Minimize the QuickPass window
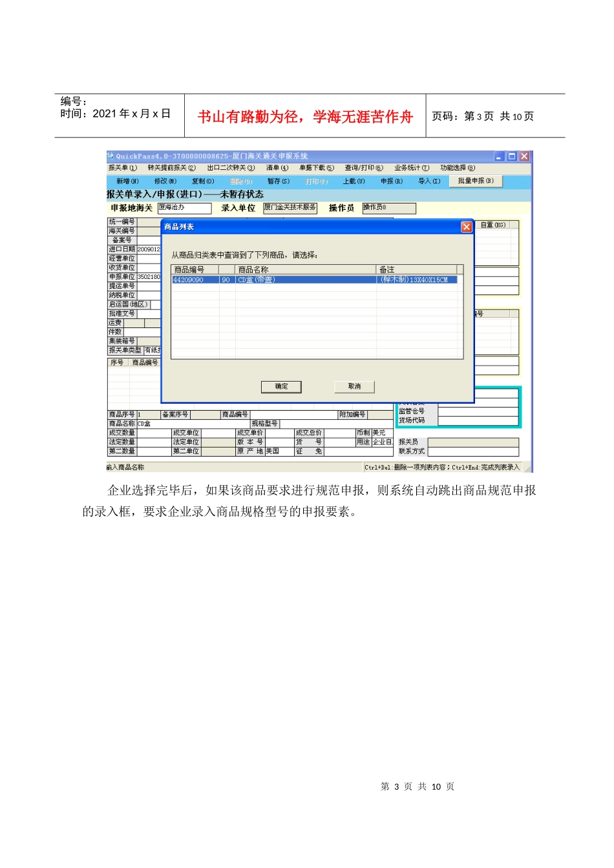 pyautogui.click(x=499, y=156)
